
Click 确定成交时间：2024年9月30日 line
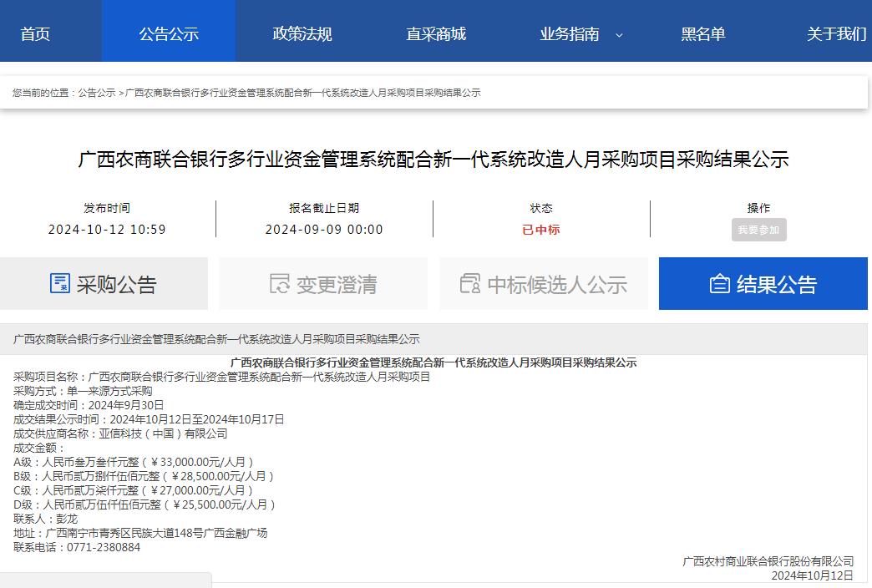pyautogui.click(x=89, y=405)
